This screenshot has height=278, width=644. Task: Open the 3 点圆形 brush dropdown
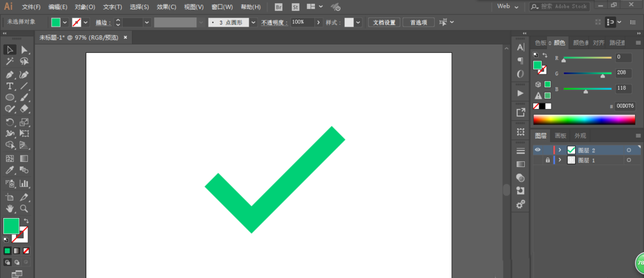(x=253, y=22)
